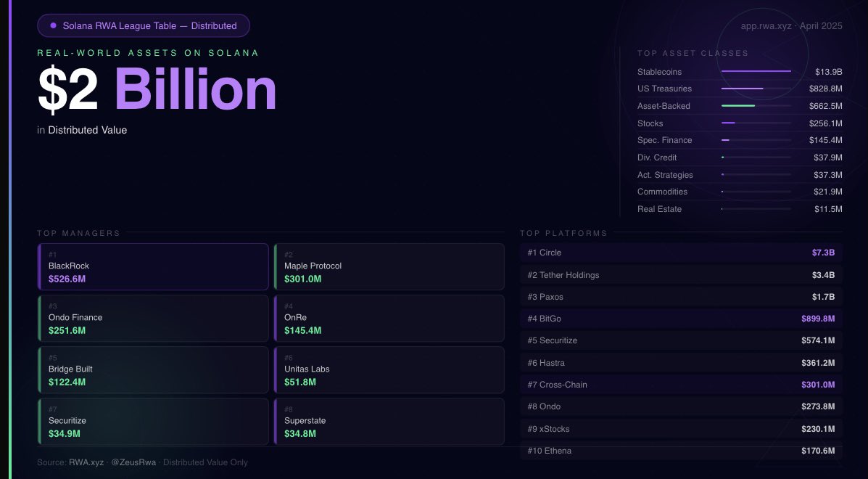868x479 pixels.
Task: Select the Maple Protocol manager card
Action: pos(389,266)
